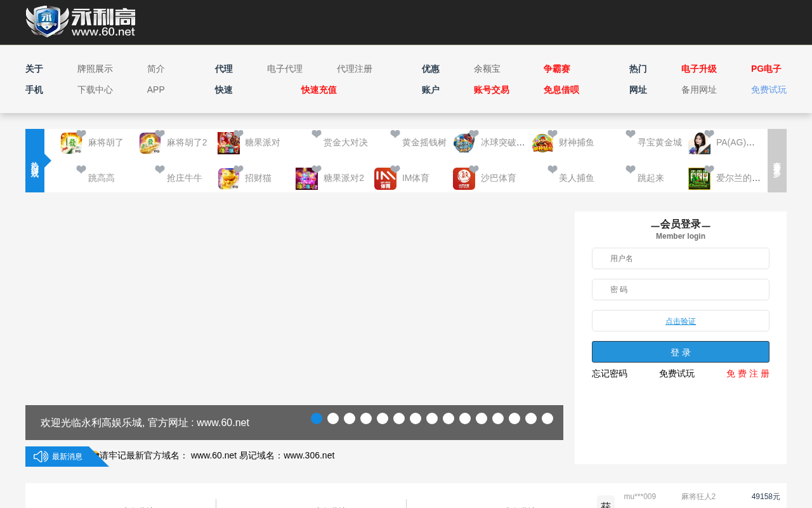Open the 财神捕鱼 game icon

542,144
